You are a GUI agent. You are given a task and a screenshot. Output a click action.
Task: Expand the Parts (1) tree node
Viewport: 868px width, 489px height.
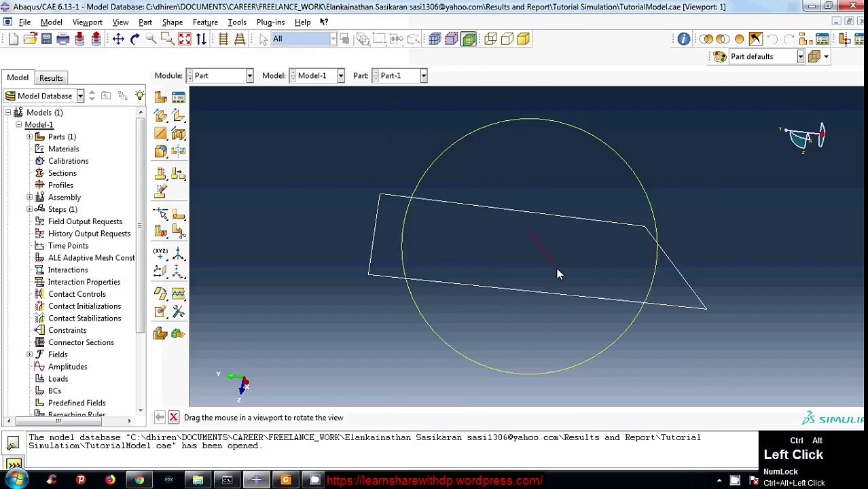click(30, 137)
